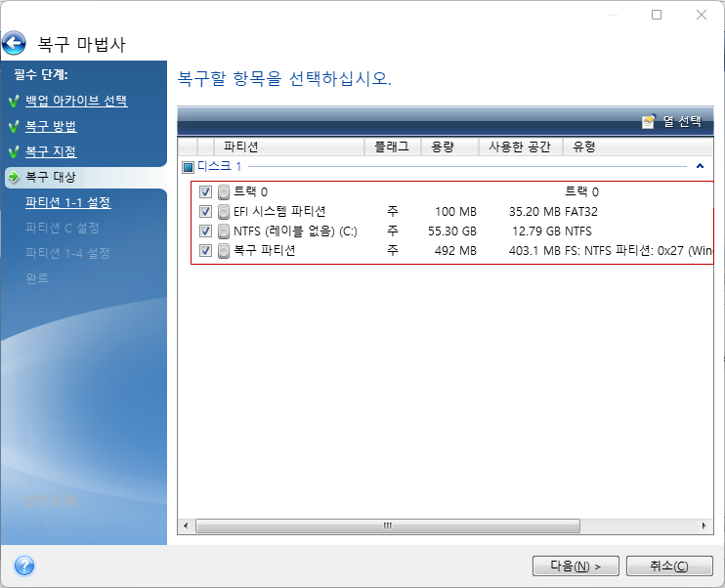Uncheck the 복구 파티션 checkbox

click(205, 251)
